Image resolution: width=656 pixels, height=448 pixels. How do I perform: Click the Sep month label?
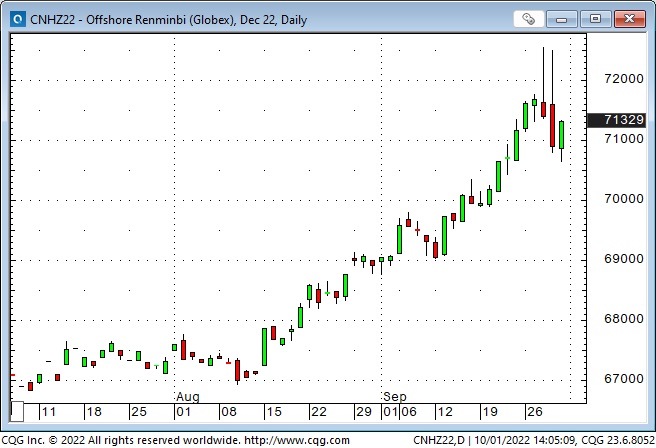tap(395, 397)
